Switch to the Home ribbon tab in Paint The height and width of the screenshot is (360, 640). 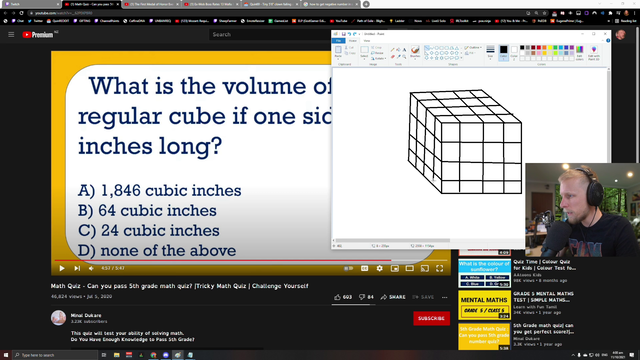353,40
